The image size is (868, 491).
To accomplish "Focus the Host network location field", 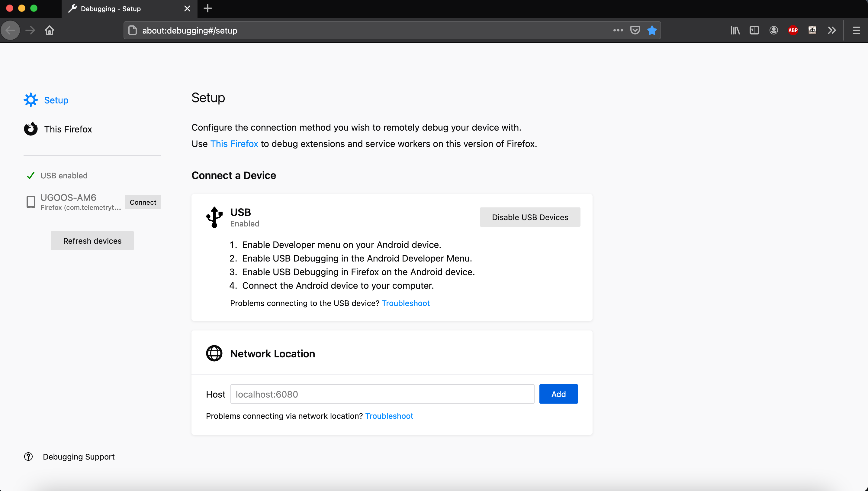I will [382, 394].
